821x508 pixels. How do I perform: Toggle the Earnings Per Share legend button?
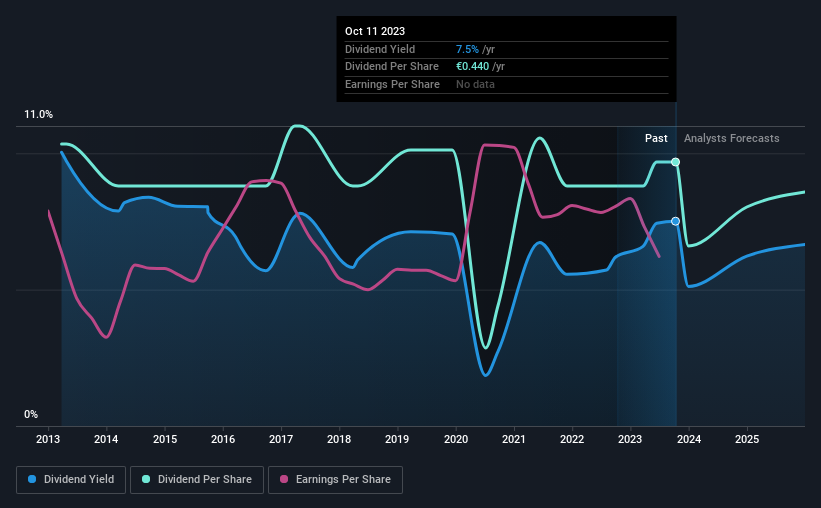tap(335, 480)
